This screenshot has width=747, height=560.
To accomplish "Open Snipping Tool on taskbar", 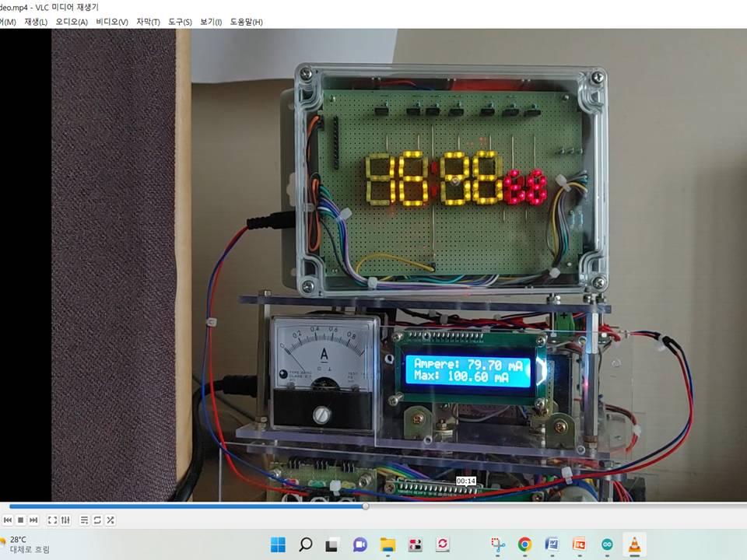I will [x=498, y=544].
